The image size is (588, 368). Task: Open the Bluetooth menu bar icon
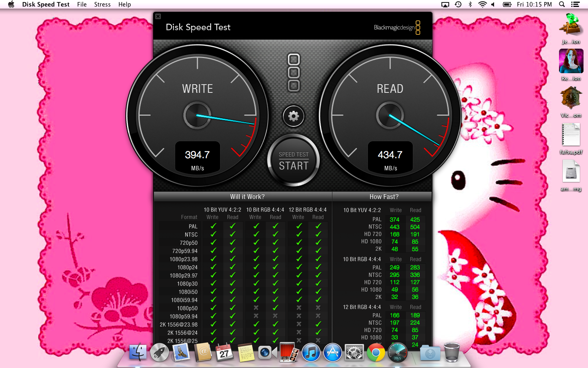tap(470, 4)
